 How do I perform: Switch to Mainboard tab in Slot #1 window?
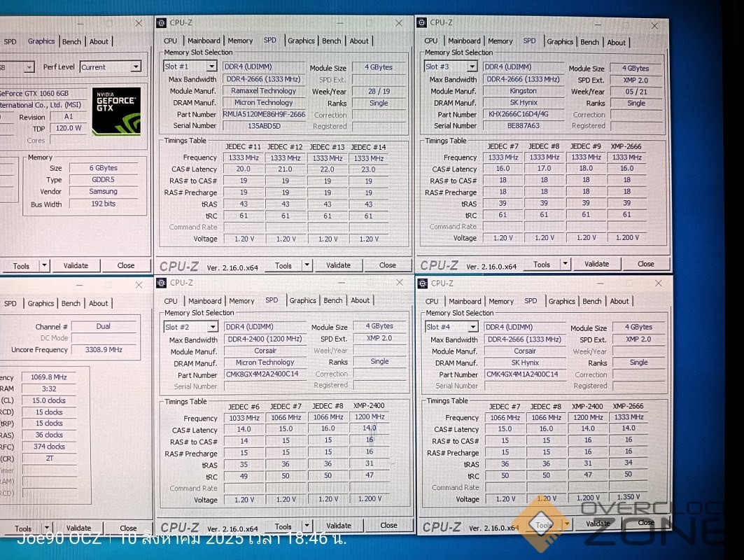tap(204, 41)
